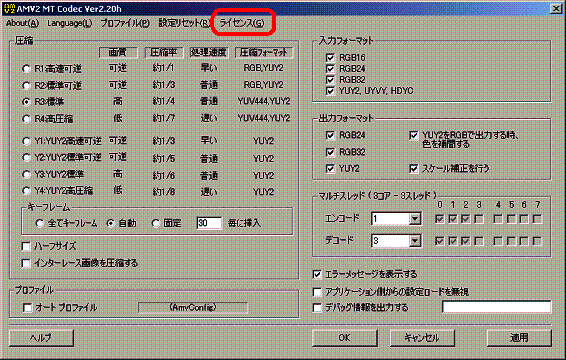Toggle エンコード core 7 checkbox
Screen dimensions: 566x360
pyautogui.click(x=537, y=219)
